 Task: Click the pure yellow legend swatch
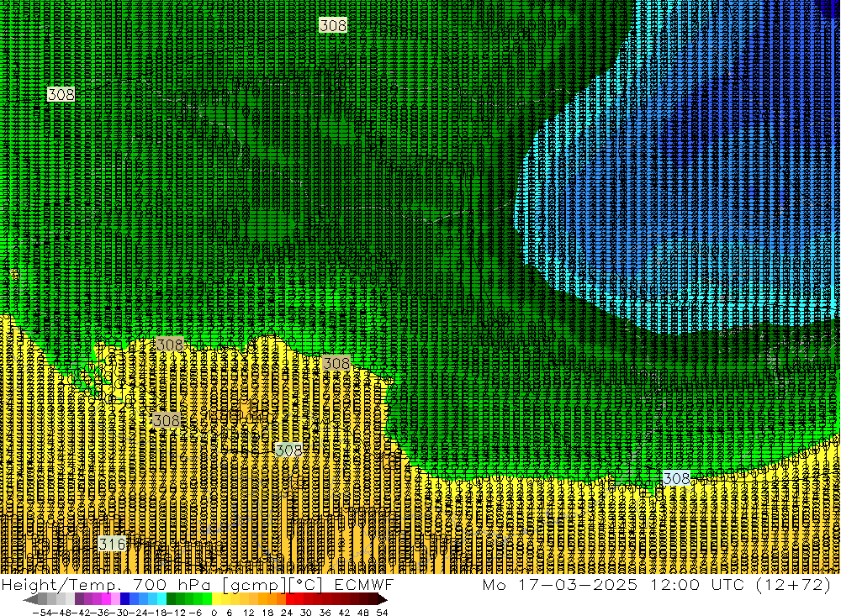[x=217, y=599]
